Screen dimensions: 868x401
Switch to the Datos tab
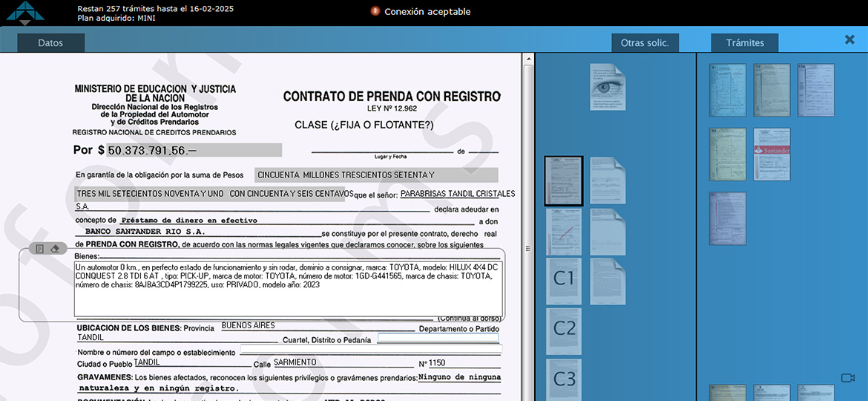pos(50,43)
